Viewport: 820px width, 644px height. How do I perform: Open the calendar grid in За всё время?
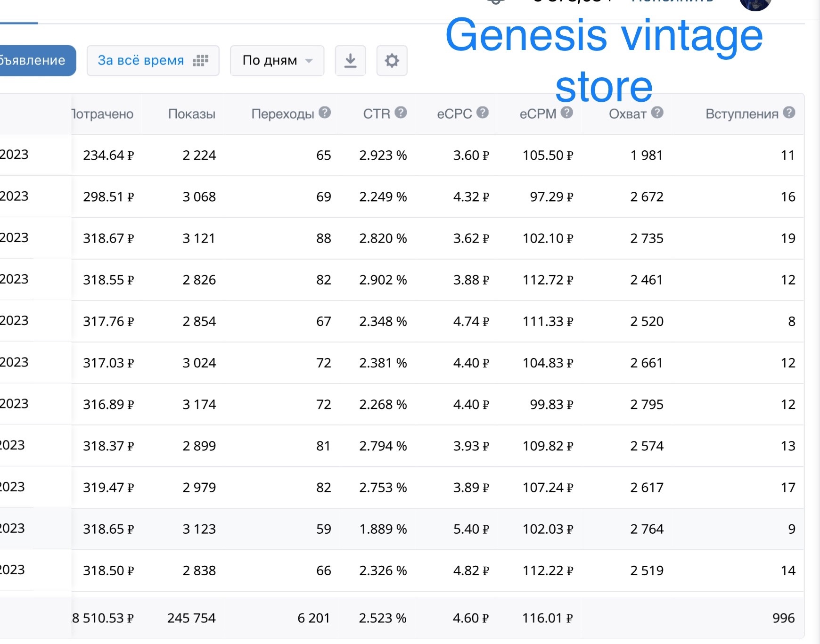[x=200, y=61]
